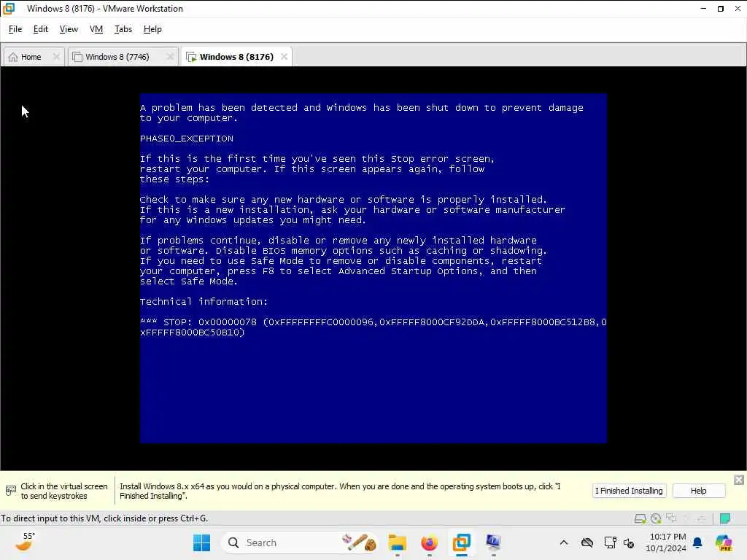The height and width of the screenshot is (560, 747).
Task: Close the Home tab
Action: [x=56, y=57]
